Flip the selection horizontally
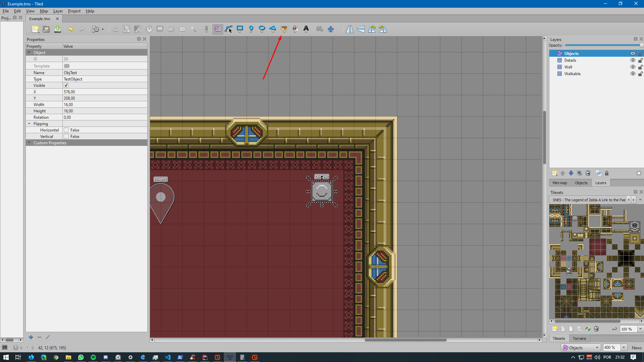This screenshot has width=644, height=362. click(x=350, y=29)
